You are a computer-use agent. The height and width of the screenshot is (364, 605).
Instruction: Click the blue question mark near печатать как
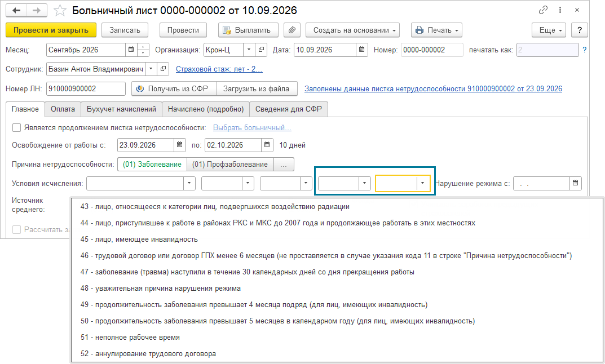[585, 50]
